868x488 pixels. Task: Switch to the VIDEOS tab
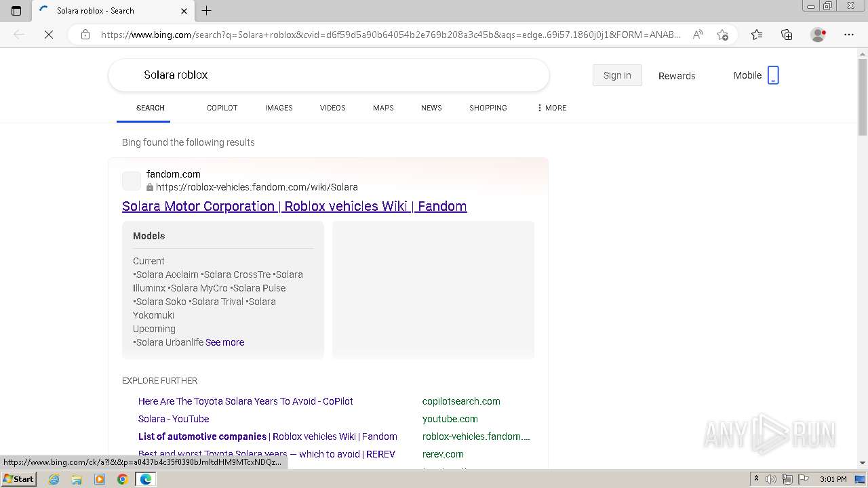333,108
